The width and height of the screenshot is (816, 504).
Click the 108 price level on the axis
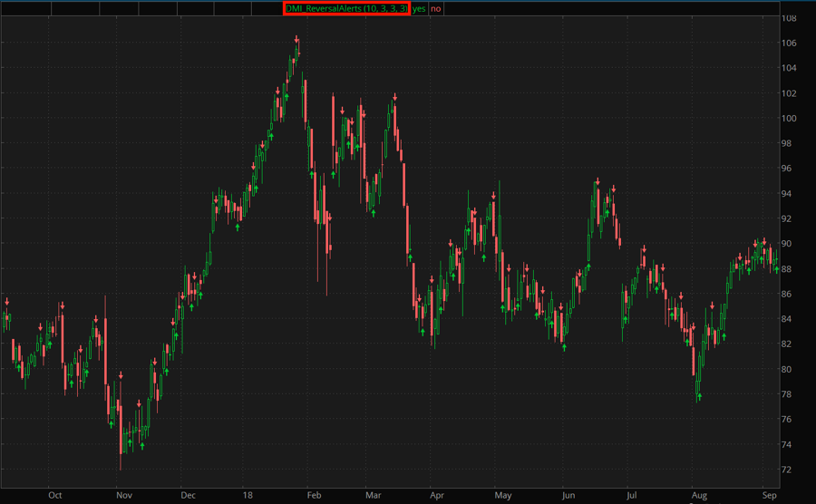790,18
